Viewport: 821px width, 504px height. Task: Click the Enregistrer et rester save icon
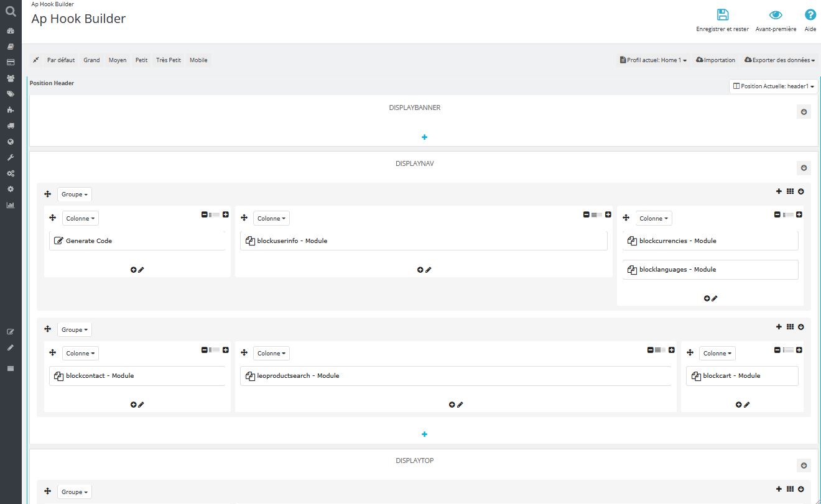coord(722,16)
